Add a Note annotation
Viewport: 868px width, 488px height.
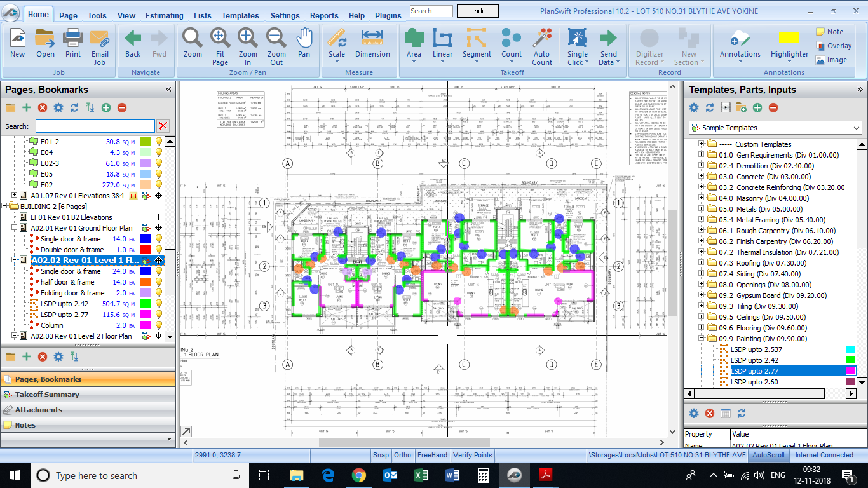pyautogui.click(x=830, y=32)
